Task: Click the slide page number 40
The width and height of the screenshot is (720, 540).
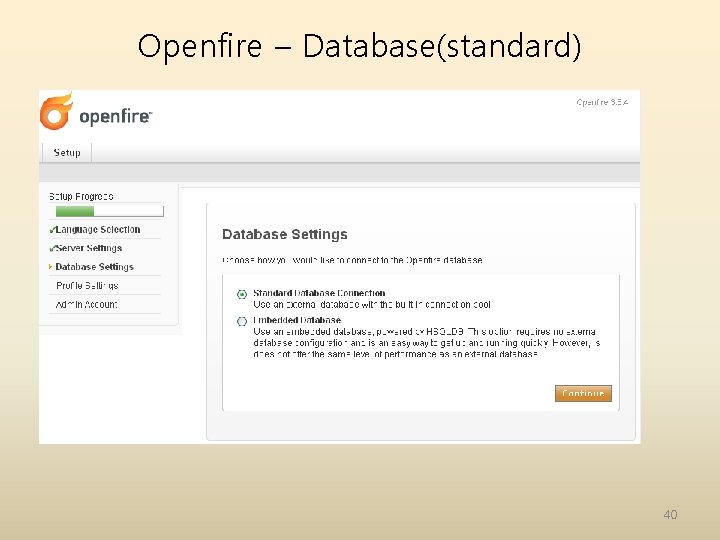Action: (670, 514)
